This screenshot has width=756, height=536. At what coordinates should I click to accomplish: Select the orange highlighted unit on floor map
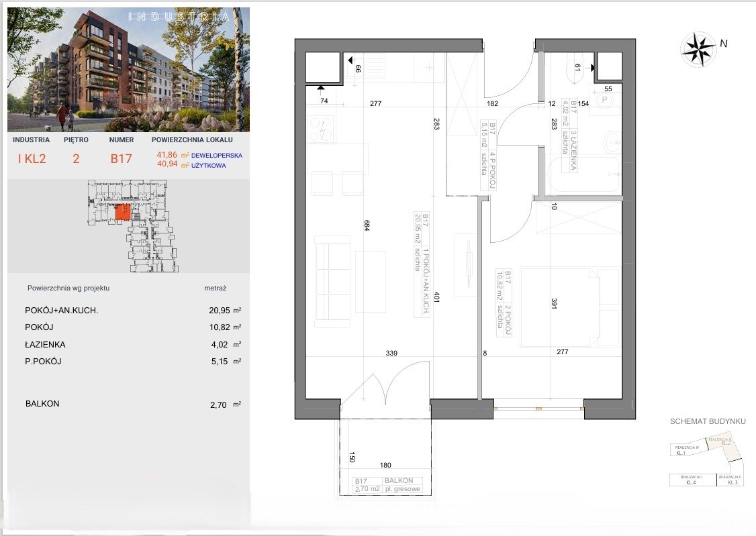tap(123, 213)
